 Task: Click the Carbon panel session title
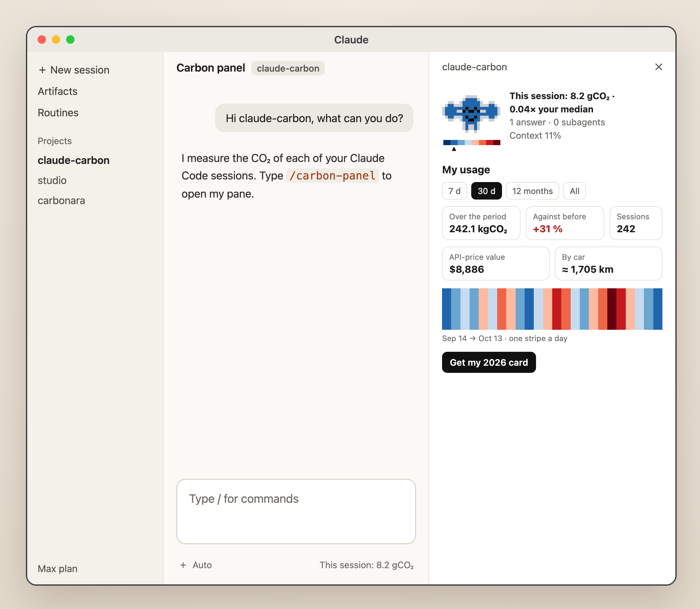[x=210, y=68]
